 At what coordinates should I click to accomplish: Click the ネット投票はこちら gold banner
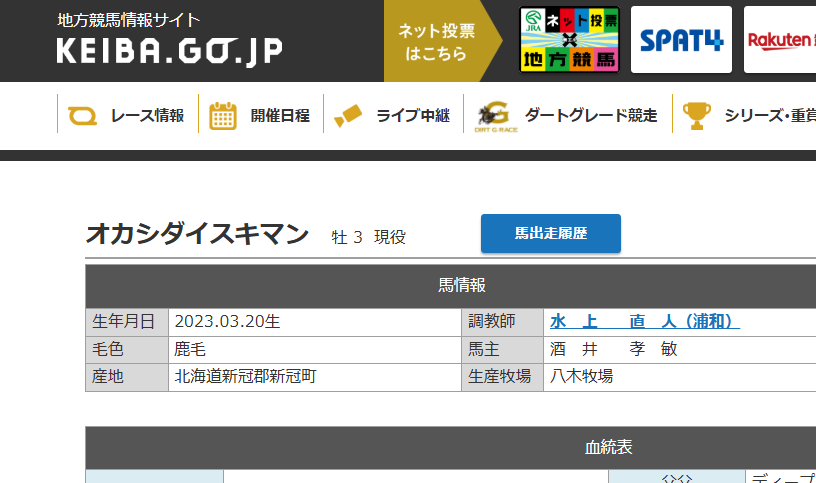pos(442,41)
